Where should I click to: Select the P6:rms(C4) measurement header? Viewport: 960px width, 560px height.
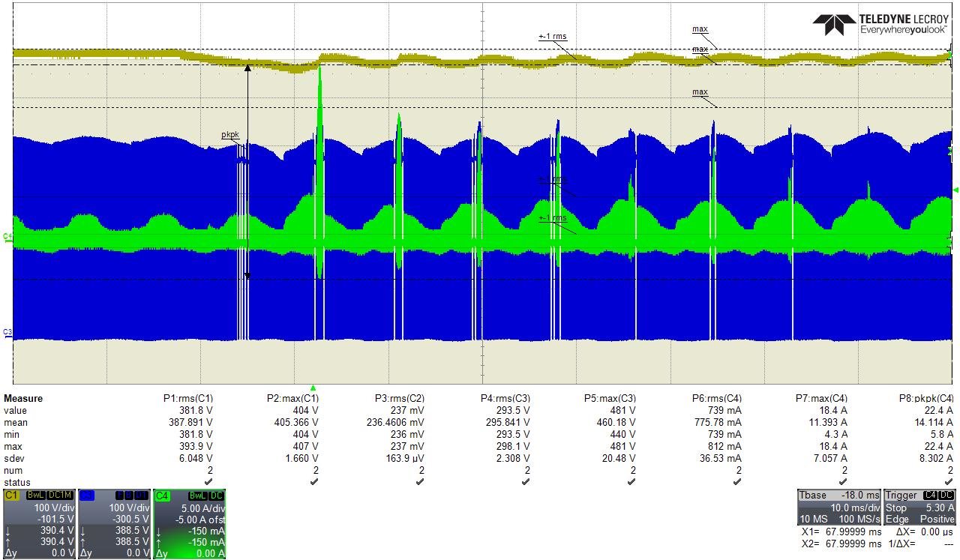click(717, 398)
